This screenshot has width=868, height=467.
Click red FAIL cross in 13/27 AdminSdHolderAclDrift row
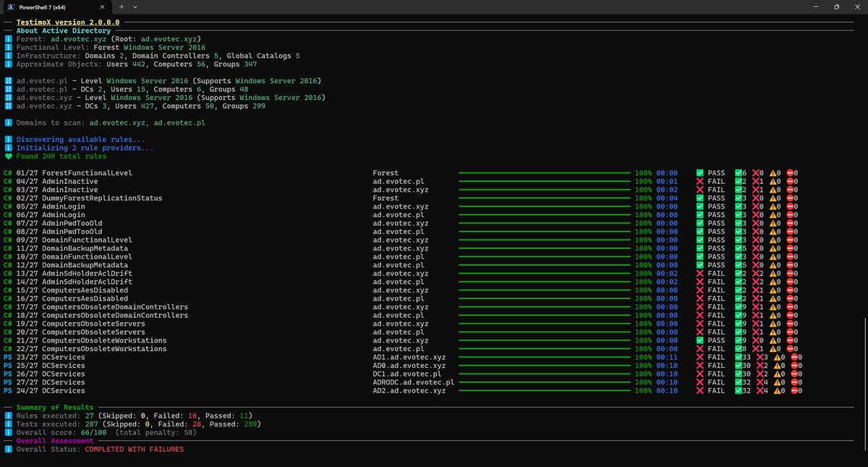tap(699, 274)
